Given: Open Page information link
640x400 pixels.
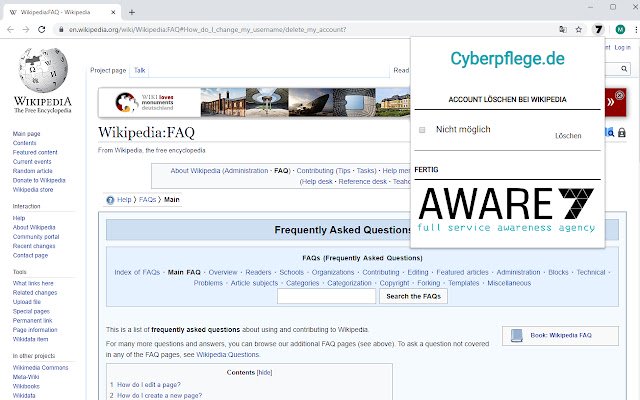Looking at the screenshot, I should coord(35,330).
